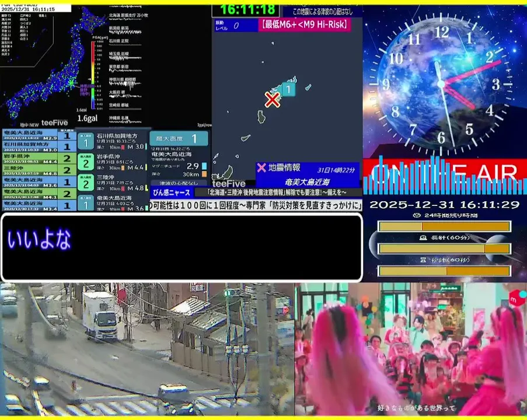
Task: Select 奄美大島近海 M3.6 row in left list
Action: coord(39,182)
